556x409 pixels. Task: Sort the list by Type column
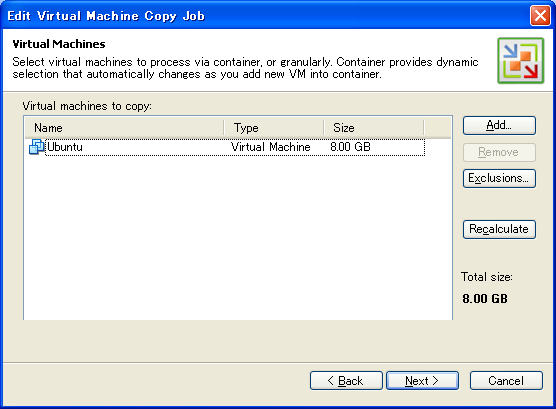[274, 128]
